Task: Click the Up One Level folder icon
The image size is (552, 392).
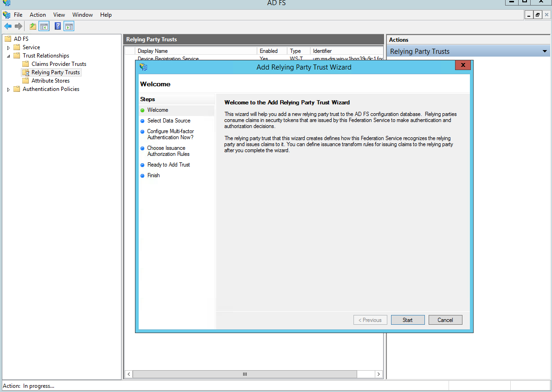Action: coord(33,26)
